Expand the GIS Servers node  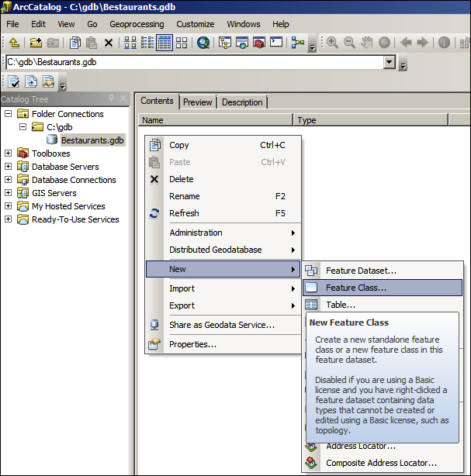tap(9, 193)
